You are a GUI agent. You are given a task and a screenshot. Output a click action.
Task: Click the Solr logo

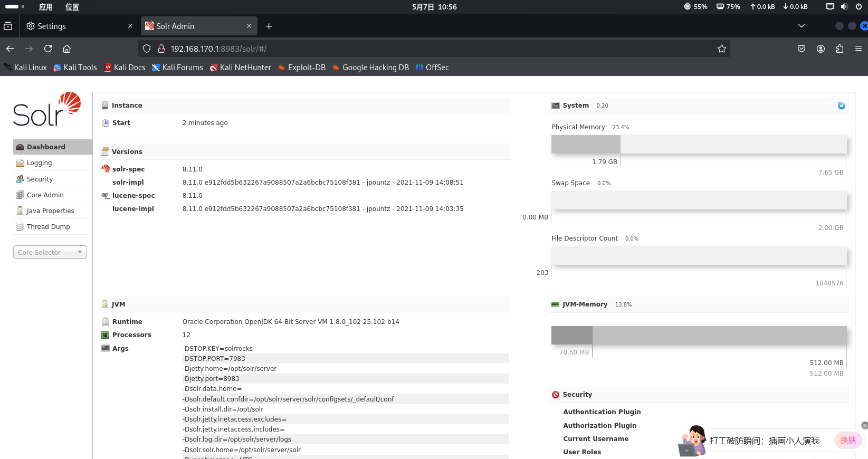click(47, 109)
